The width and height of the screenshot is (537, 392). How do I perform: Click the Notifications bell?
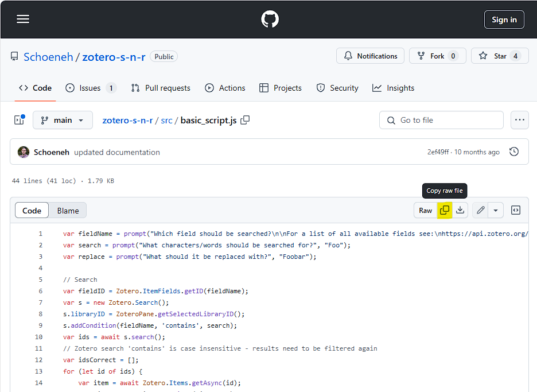370,56
